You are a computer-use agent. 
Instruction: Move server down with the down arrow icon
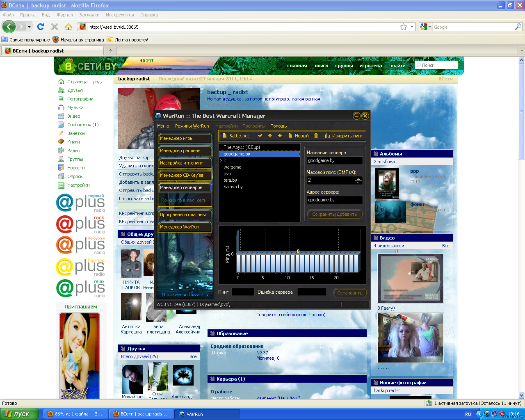pyautogui.click(x=280, y=136)
